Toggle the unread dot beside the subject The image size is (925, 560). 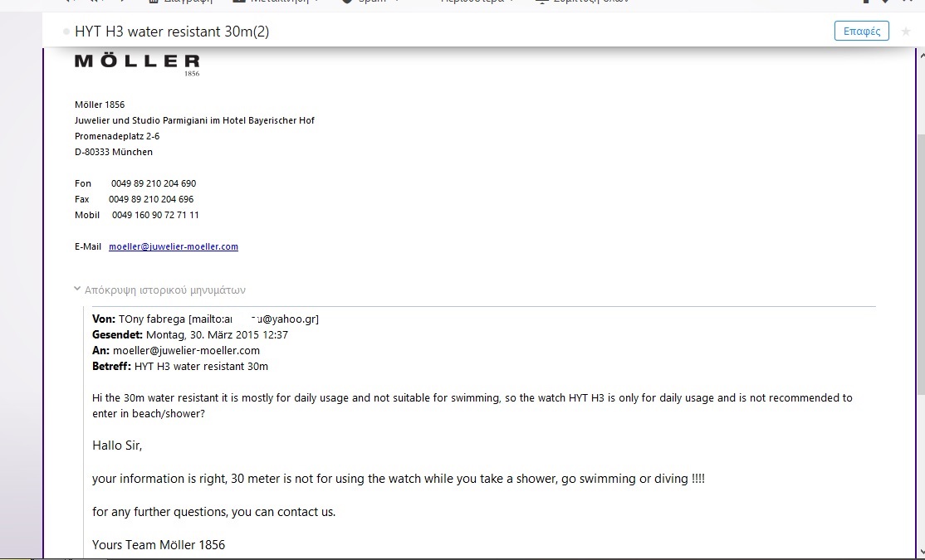pos(66,32)
